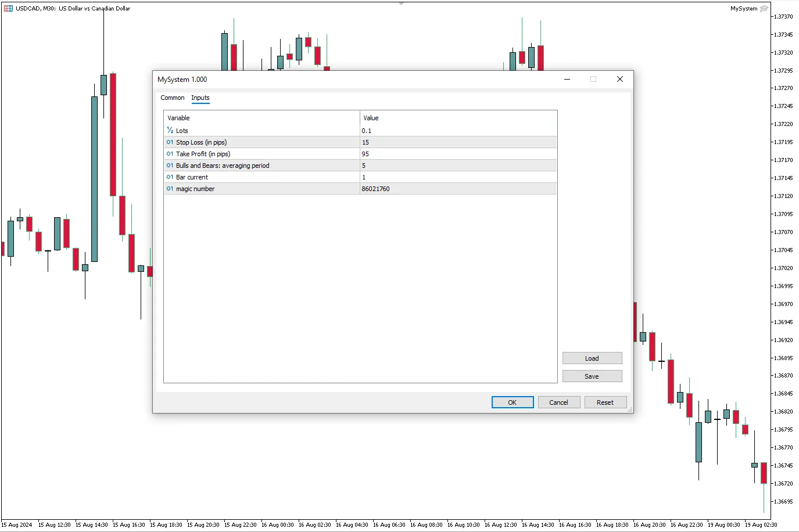Click the integer icon beside Stop Loss

coord(170,142)
